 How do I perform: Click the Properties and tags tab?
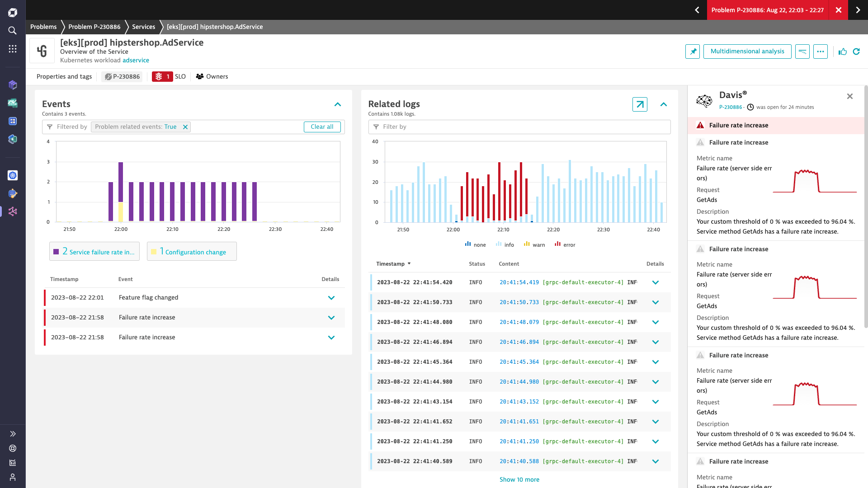pos(64,76)
